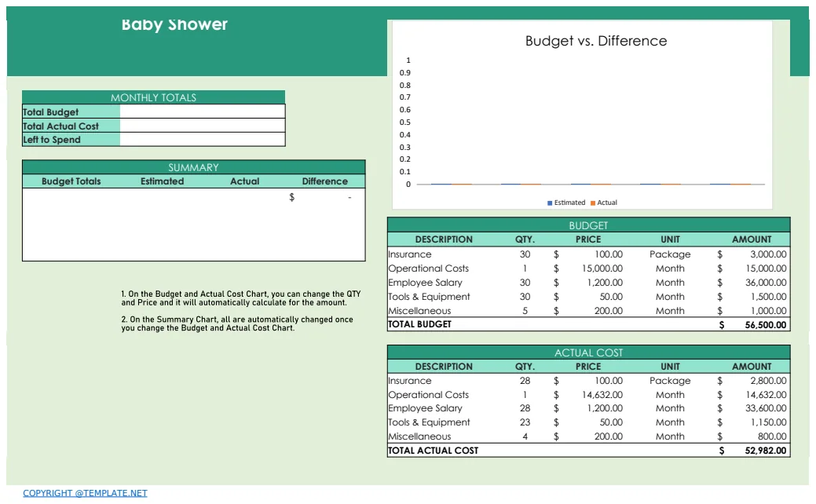Click Operational Costs in the Actual Cost table
This screenshot has height=504, width=816.
tap(429, 395)
